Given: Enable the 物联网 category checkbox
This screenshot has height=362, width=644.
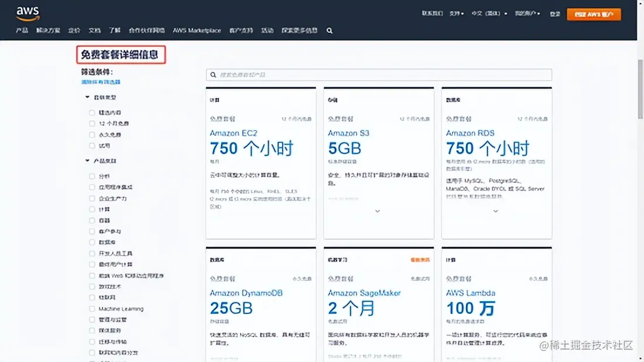Looking at the screenshot, I should (92, 298).
